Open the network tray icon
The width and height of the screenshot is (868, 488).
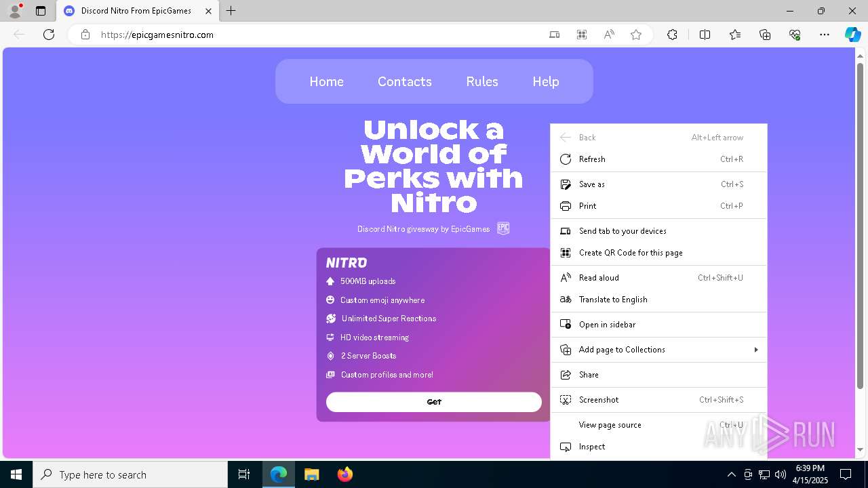764,474
